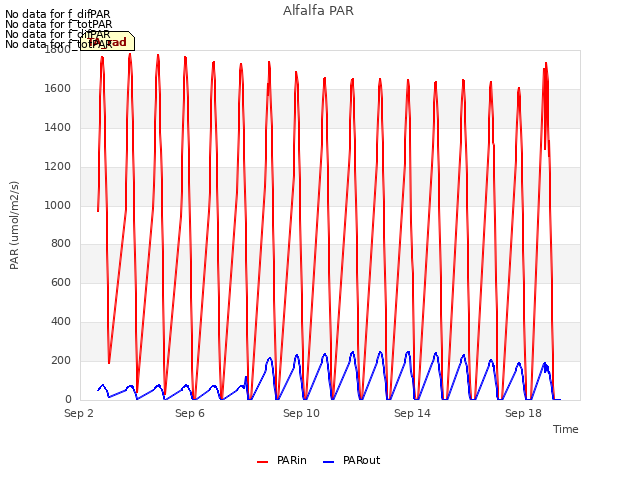The height and width of the screenshot is (480, 640).
Task: Click the Sep 2 x-axis tick label
Action: click(x=79, y=413)
